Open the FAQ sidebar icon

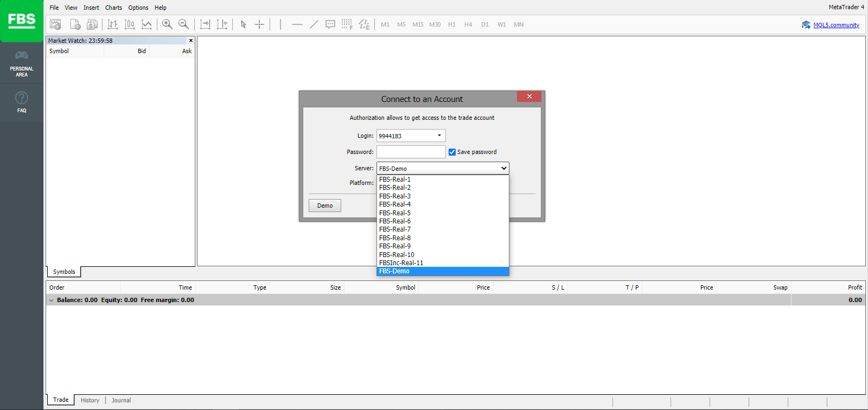coord(22,101)
